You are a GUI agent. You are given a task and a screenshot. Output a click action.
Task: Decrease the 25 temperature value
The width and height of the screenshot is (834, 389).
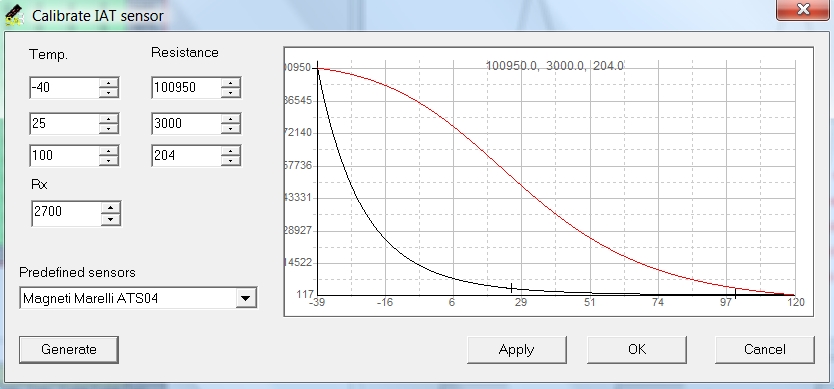click(109, 129)
